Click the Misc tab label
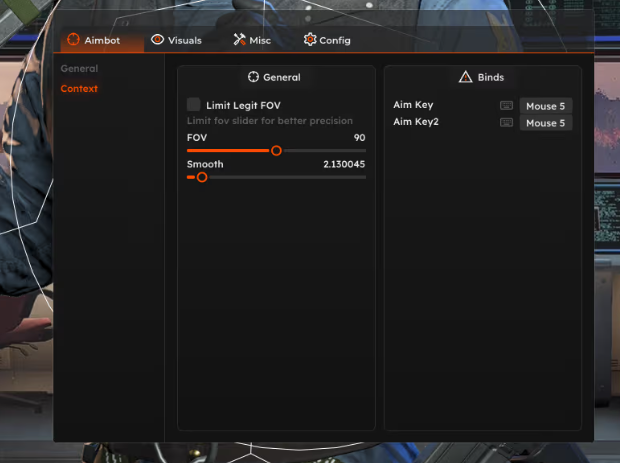Viewport: 620px width, 463px height. (x=260, y=40)
